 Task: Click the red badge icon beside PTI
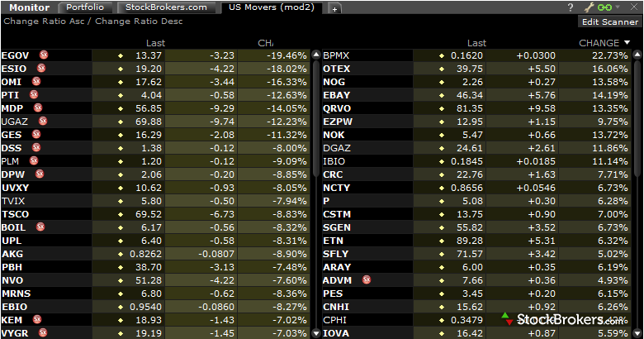tap(34, 94)
